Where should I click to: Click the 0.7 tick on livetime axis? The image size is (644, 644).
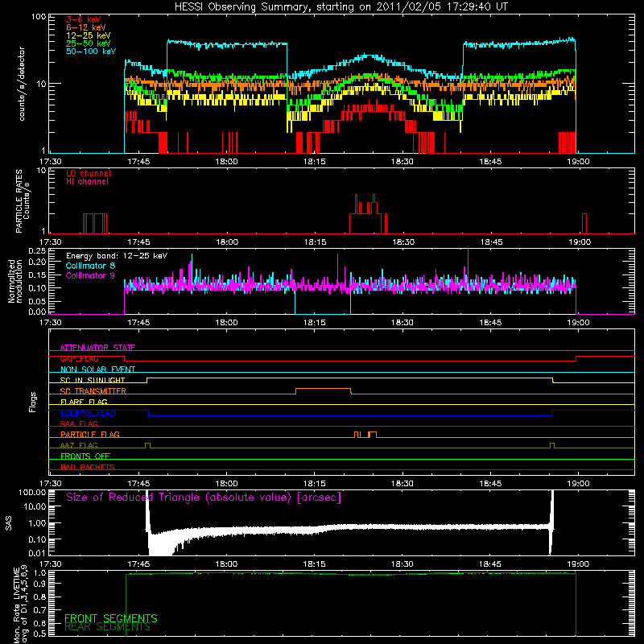click(41, 610)
